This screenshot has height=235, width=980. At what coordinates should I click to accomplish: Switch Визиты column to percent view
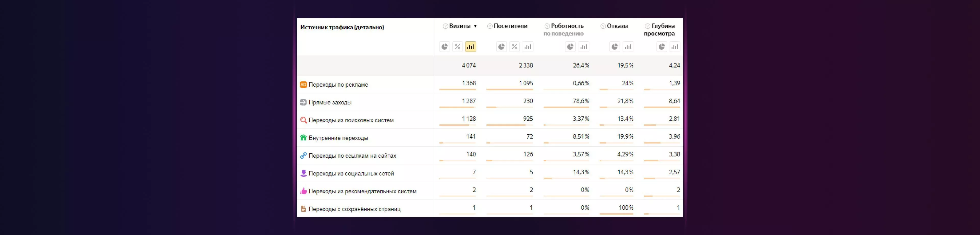point(457,47)
